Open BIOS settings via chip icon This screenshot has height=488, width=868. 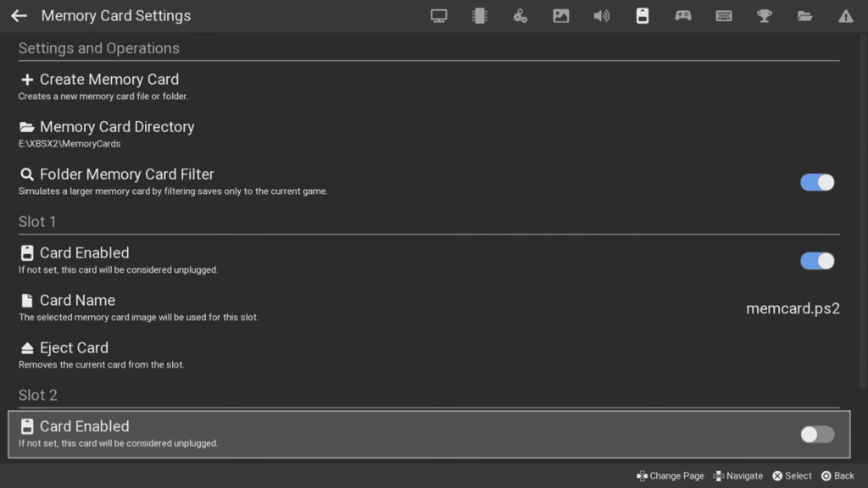479,15
